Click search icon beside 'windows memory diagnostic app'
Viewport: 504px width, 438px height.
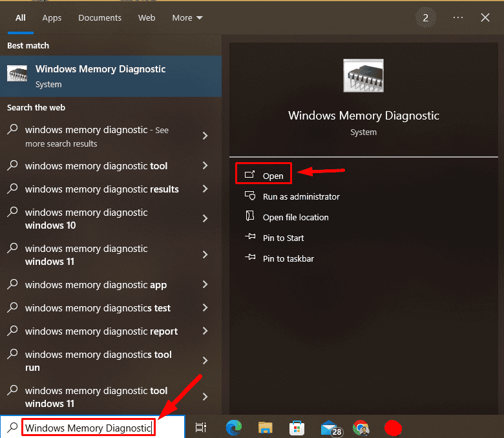coord(12,284)
